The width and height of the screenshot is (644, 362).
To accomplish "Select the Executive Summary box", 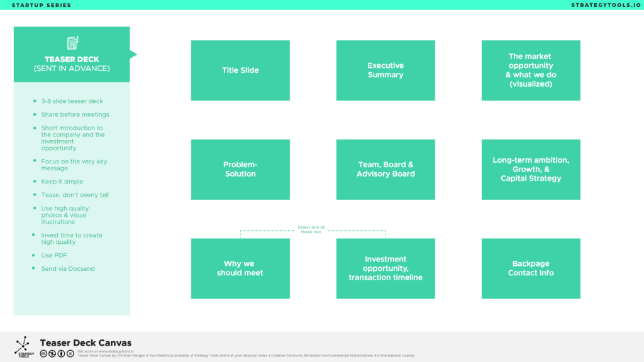I will [x=386, y=70].
